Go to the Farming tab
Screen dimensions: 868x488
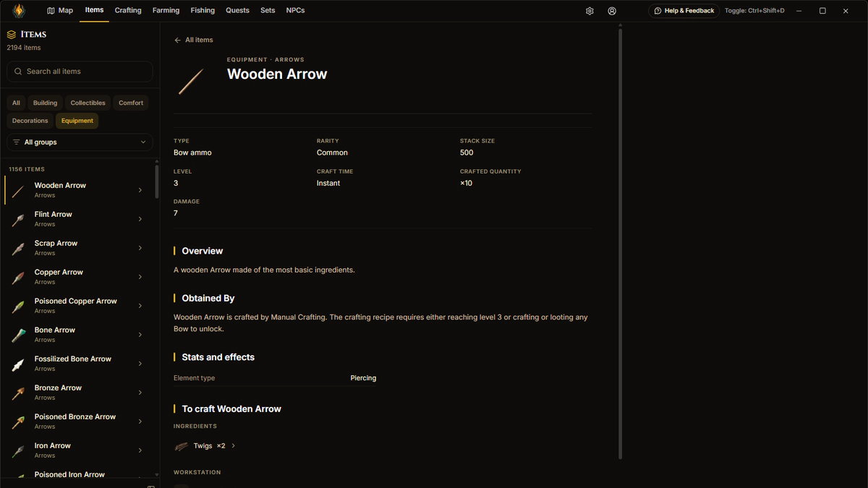coord(166,11)
